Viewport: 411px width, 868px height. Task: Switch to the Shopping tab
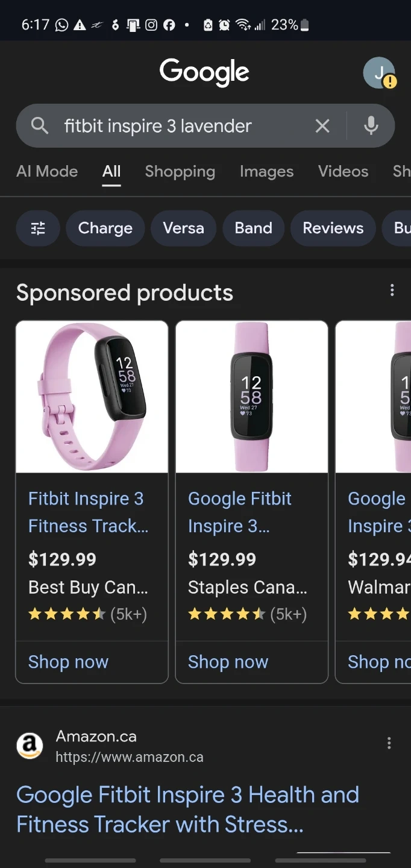coord(180,172)
